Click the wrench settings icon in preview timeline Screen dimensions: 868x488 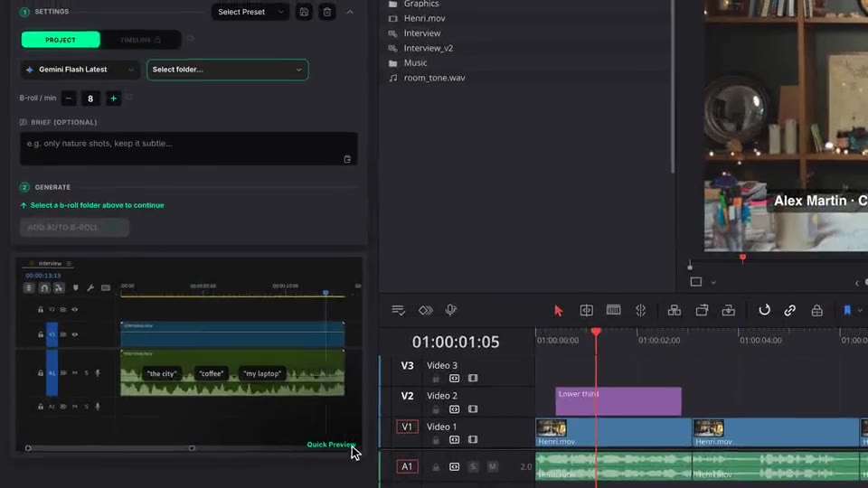pyautogui.click(x=90, y=287)
